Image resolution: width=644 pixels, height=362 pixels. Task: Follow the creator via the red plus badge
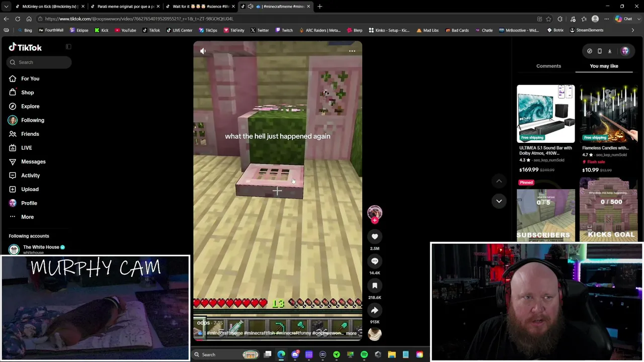point(375,220)
